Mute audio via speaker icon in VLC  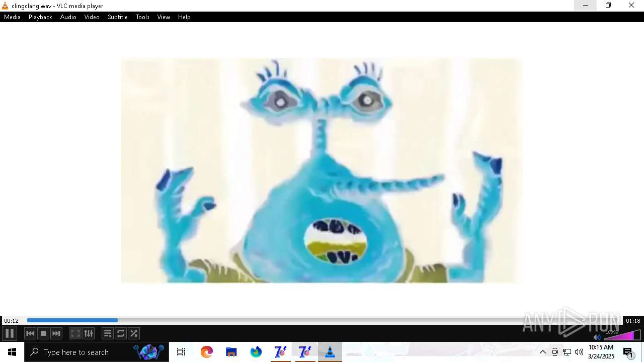coord(597,337)
